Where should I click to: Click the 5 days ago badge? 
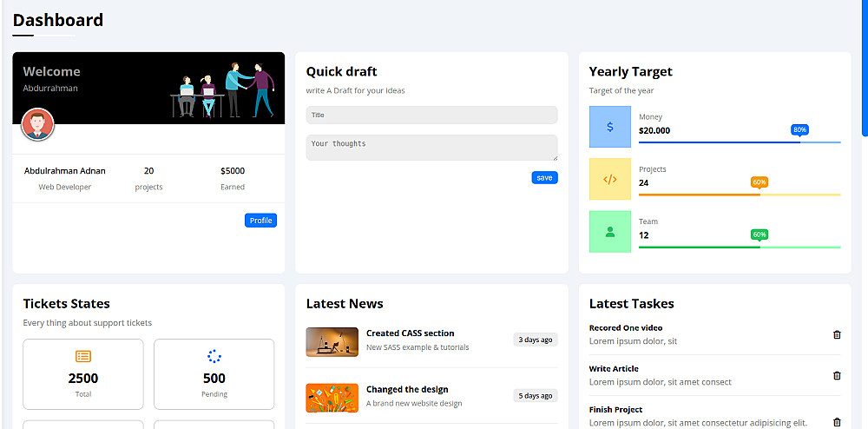[536, 396]
